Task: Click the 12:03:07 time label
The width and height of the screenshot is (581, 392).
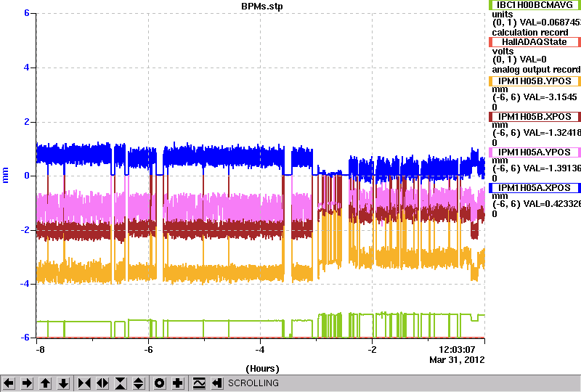Action: pyautogui.click(x=457, y=350)
